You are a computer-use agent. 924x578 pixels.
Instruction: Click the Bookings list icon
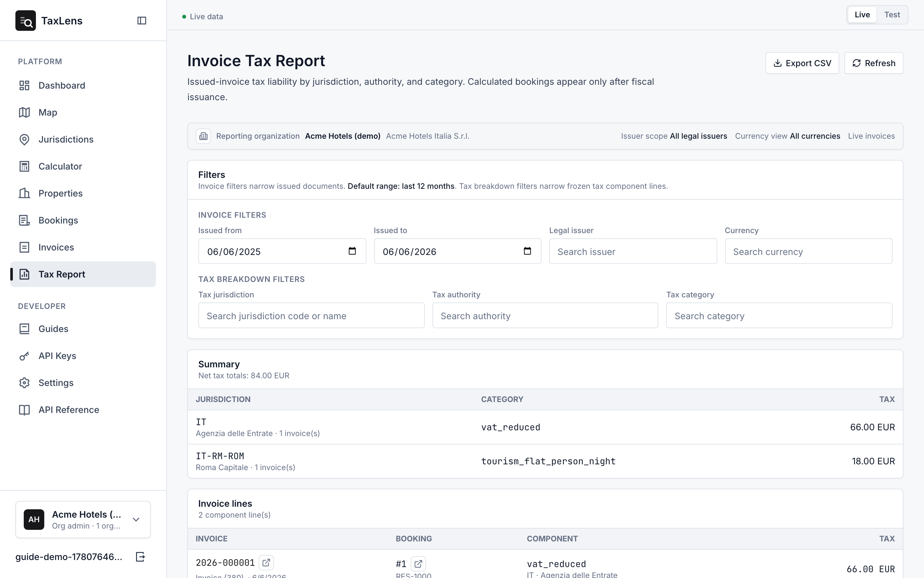click(24, 220)
